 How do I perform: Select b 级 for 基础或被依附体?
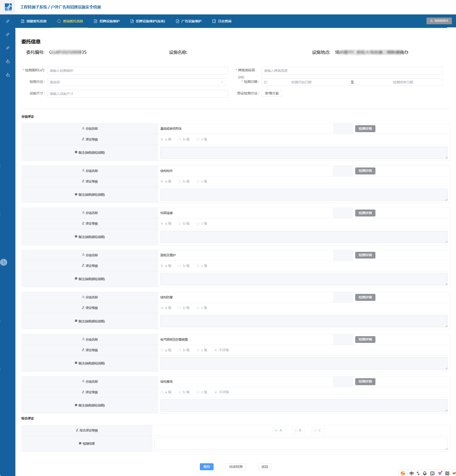click(x=180, y=139)
